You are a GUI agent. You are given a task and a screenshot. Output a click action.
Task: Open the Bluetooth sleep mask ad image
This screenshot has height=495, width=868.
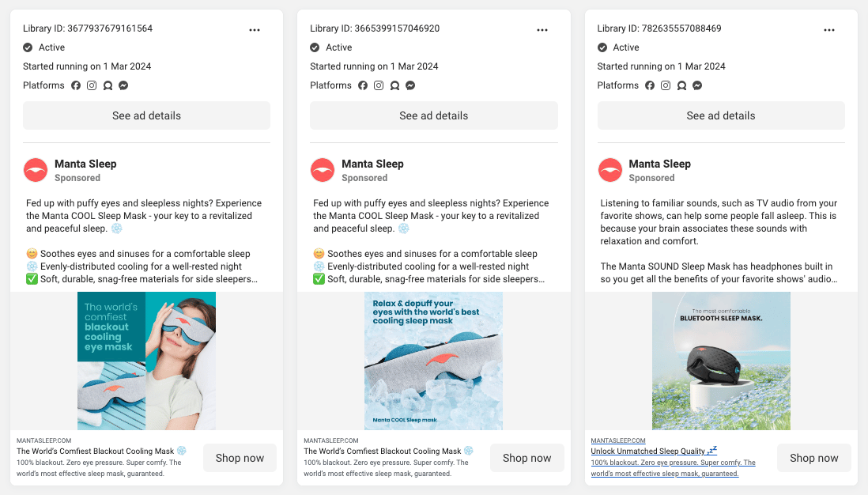721,361
